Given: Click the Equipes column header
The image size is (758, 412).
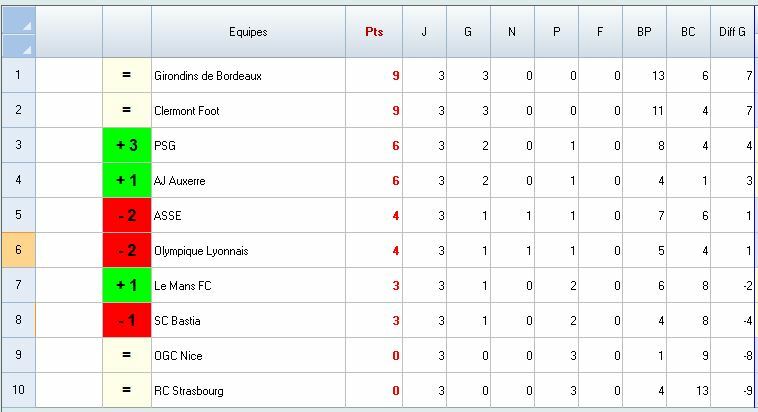Looking at the screenshot, I should pos(248,32).
